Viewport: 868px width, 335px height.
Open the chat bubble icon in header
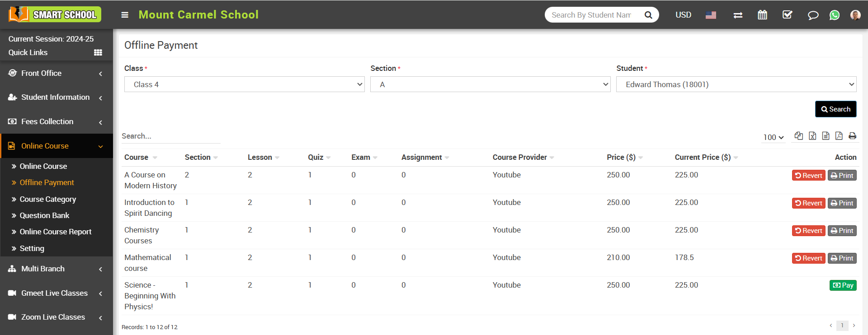813,15
